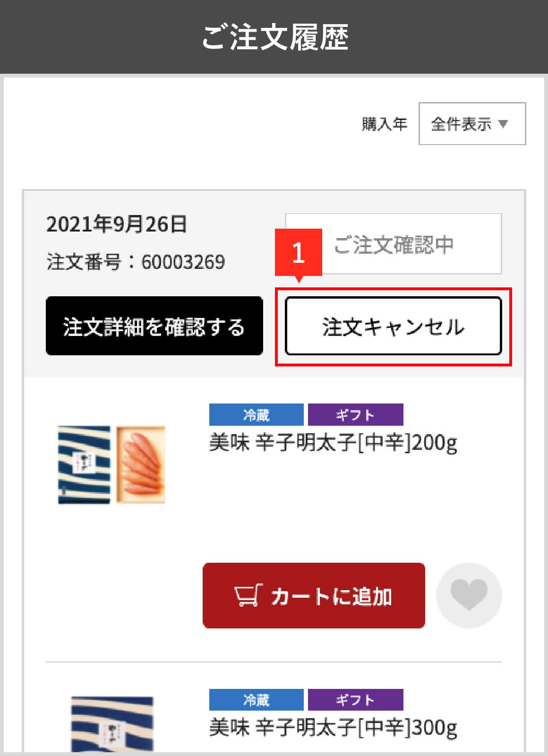Click the ご注文履歴 page header
The width and height of the screenshot is (548, 756).
(x=274, y=37)
